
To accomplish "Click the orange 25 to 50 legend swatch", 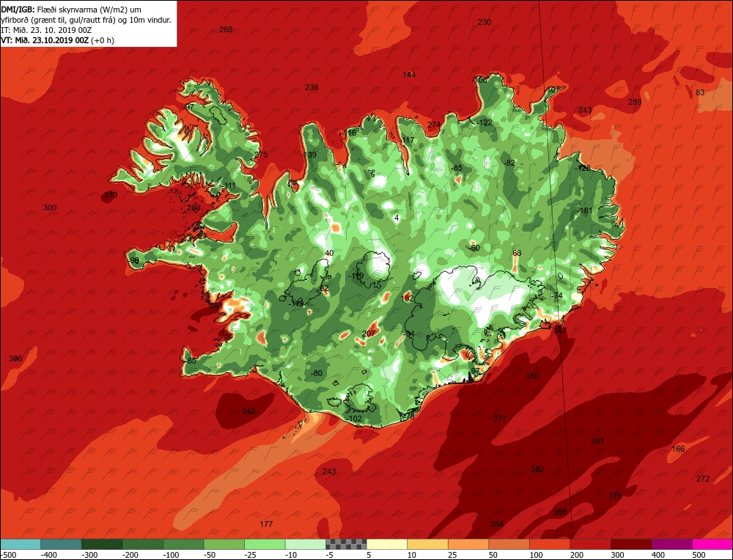I will (468, 544).
